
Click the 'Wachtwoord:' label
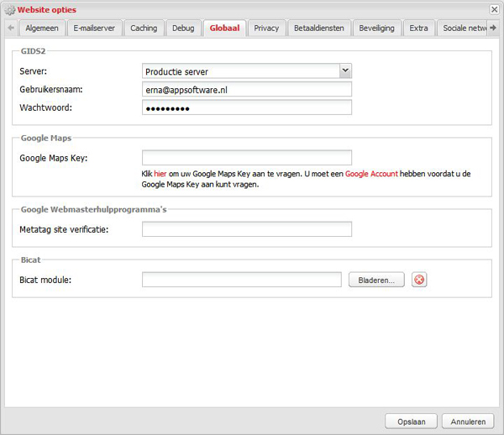click(x=45, y=107)
